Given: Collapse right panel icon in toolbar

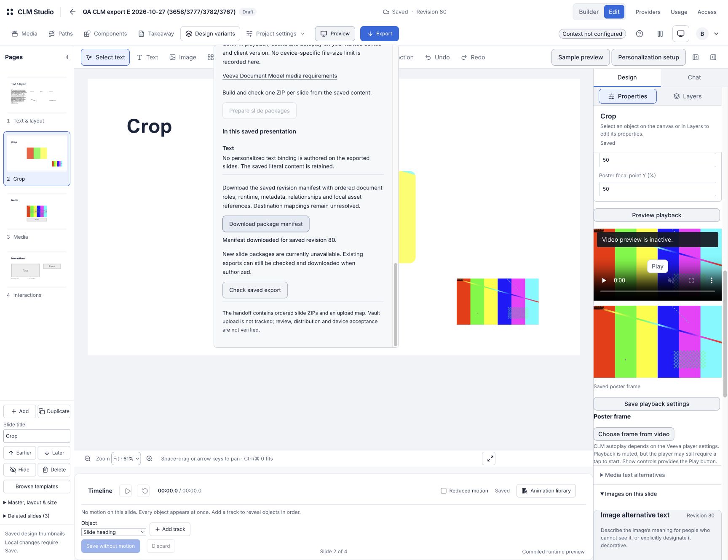Looking at the screenshot, I should tap(713, 57).
